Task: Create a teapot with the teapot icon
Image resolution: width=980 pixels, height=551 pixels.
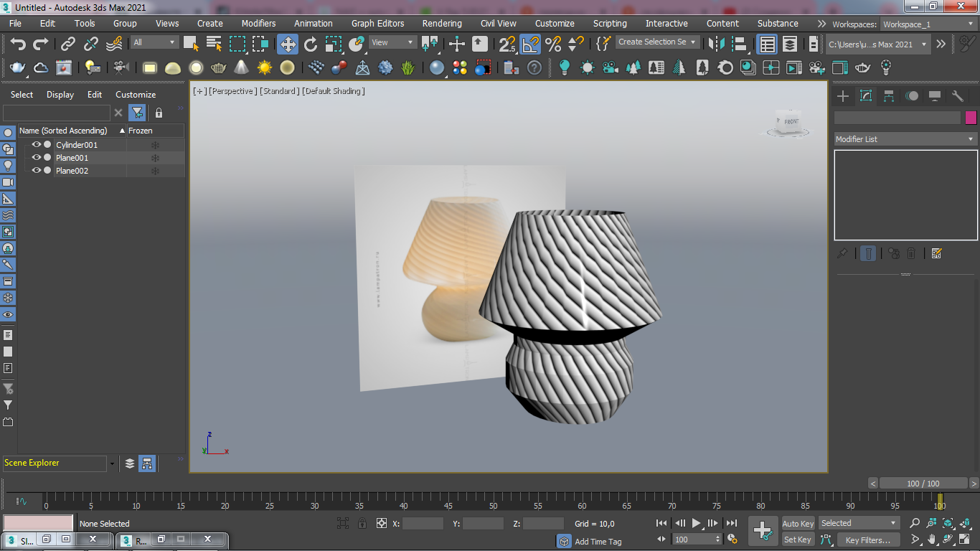Action: pos(18,68)
